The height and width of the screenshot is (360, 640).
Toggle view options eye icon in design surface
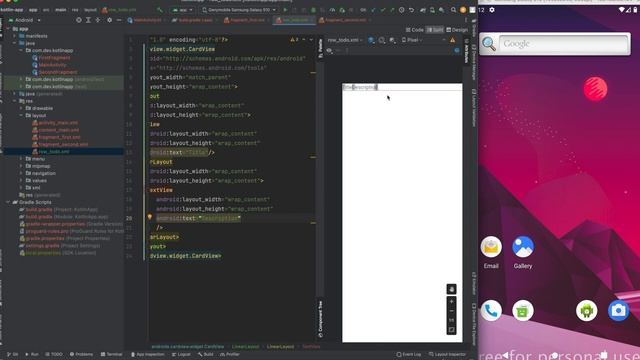[x=329, y=50]
